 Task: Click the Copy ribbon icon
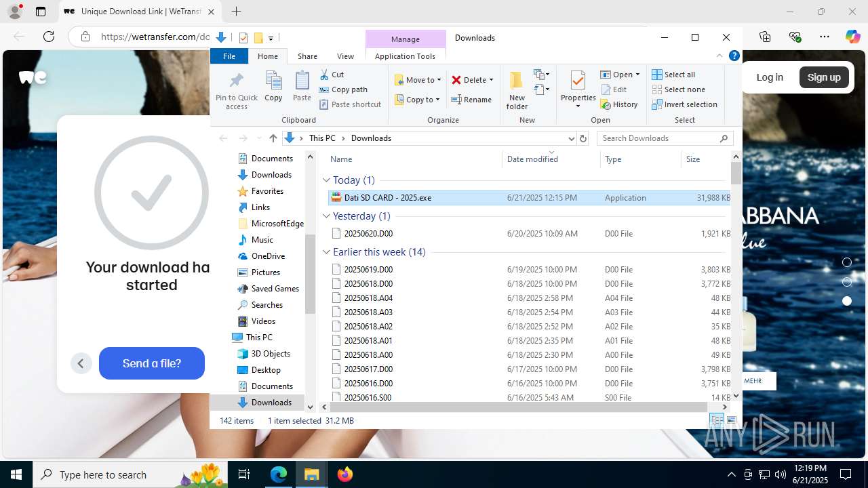point(273,87)
